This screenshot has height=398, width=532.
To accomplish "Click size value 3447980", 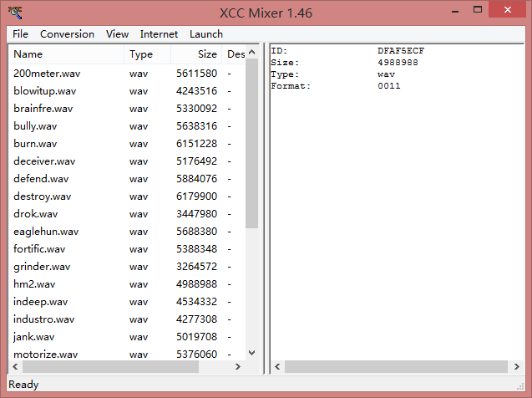I will [197, 214].
